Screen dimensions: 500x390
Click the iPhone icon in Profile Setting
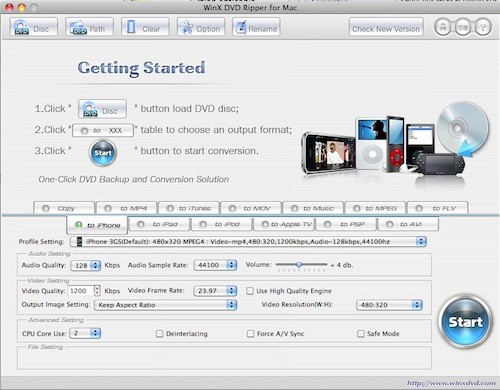pos(79,242)
